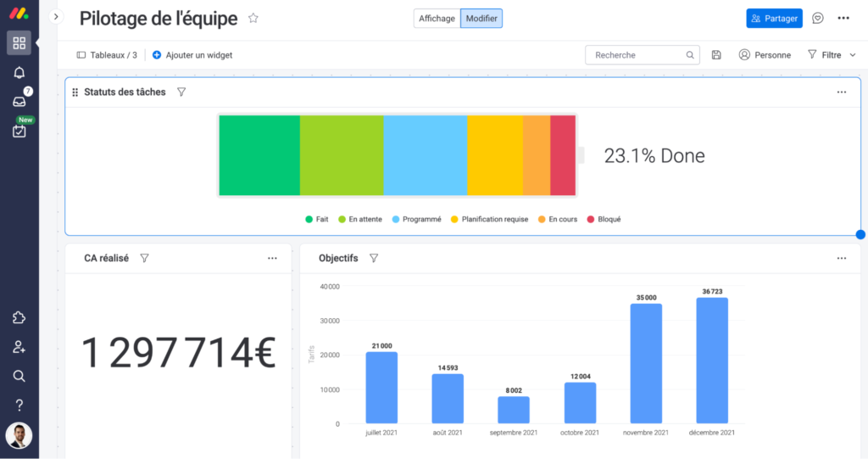The image size is (868, 459).
Task: Open the inbox with 7 badge
Action: click(x=19, y=102)
